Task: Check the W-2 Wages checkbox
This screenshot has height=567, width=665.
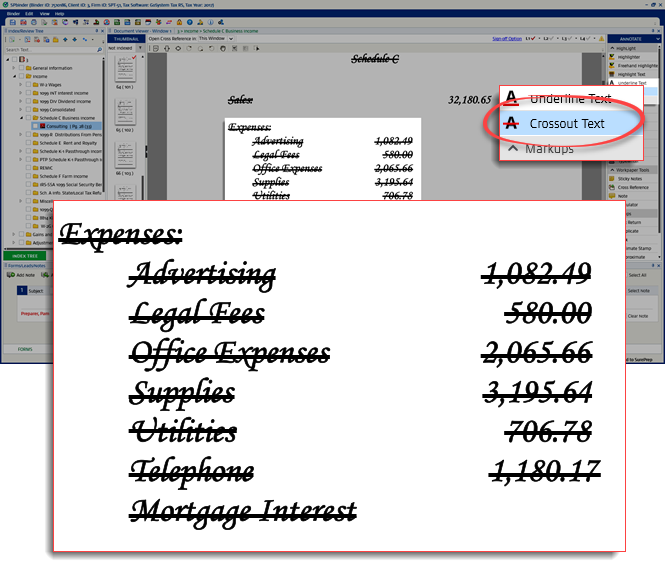Action: (x=28, y=84)
